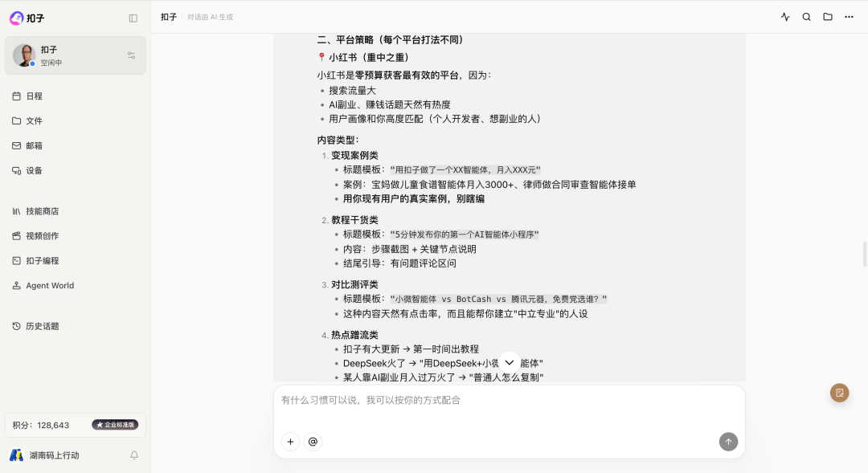Jump to latest message arrow button
868x473 pixels.
pos(510,363)
